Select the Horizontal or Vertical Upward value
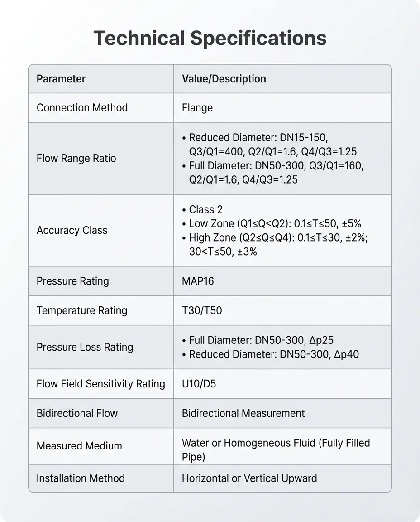The height and width of the screenshot is (522, 420). point(249,478)
